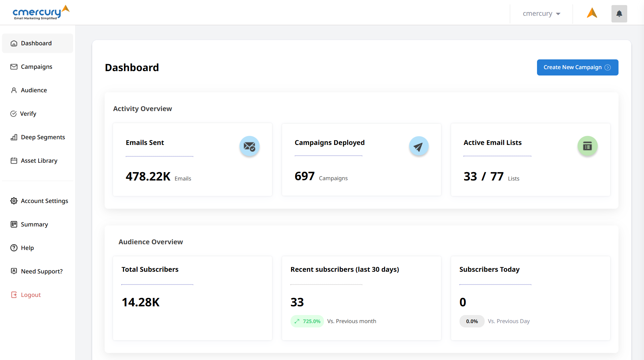This screenshot has width=644, height=360.
Task: Click the Create New Campaign button
Action: (x=573, y=67)
